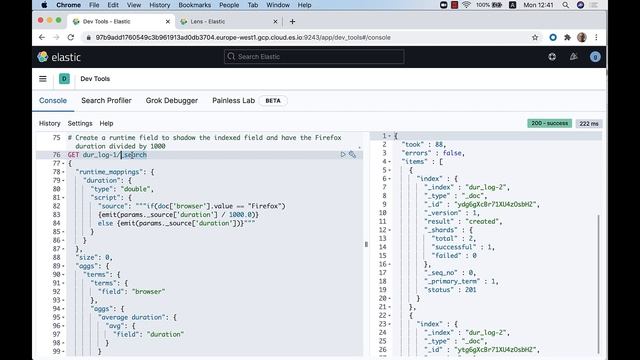
Task: Click the response pane vertical scrollbar
Action: (598, 284)
